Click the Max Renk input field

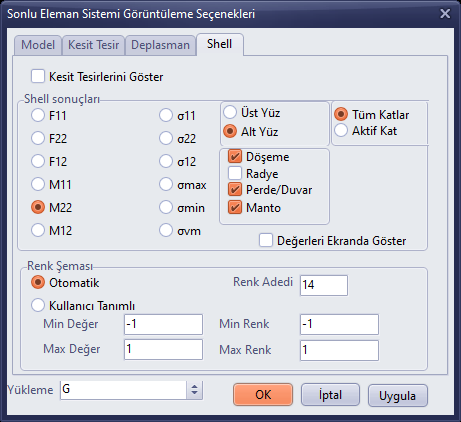339,350
